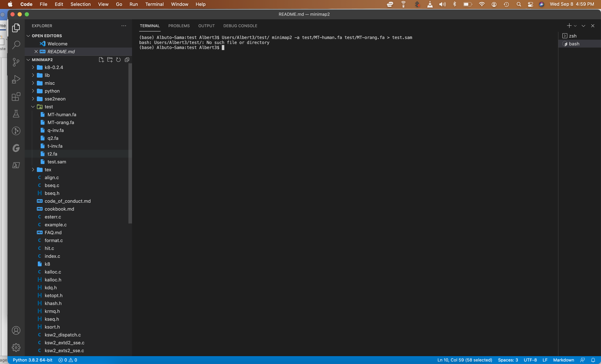
Task: Switch to the PROBLEMS tab
Action: click(x=179, y=26)
